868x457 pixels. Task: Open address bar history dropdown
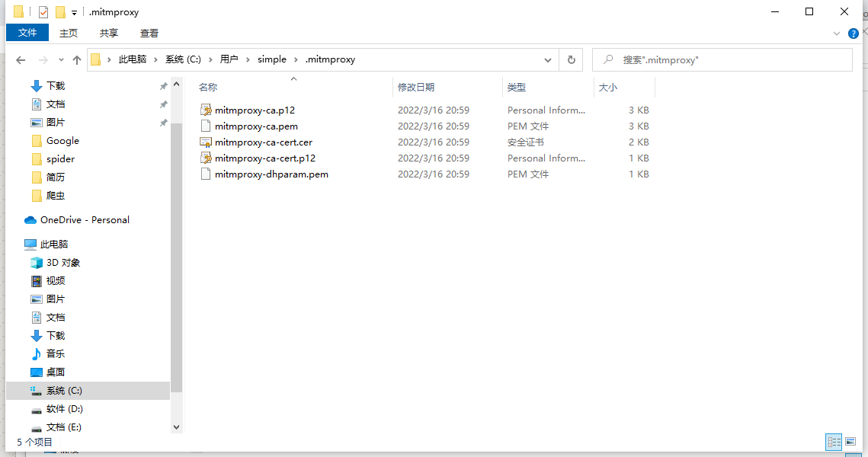(547, 59)
